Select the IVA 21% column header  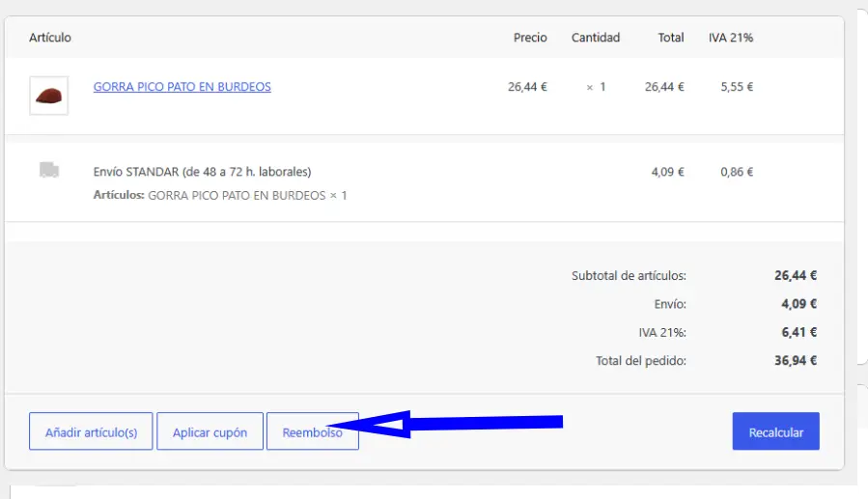tap(731, 38)
